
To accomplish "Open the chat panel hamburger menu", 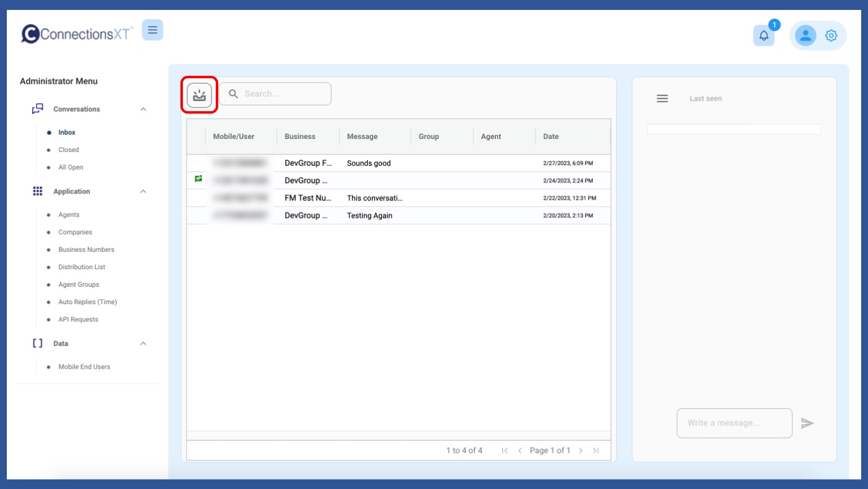I will (x=662, y=99).
